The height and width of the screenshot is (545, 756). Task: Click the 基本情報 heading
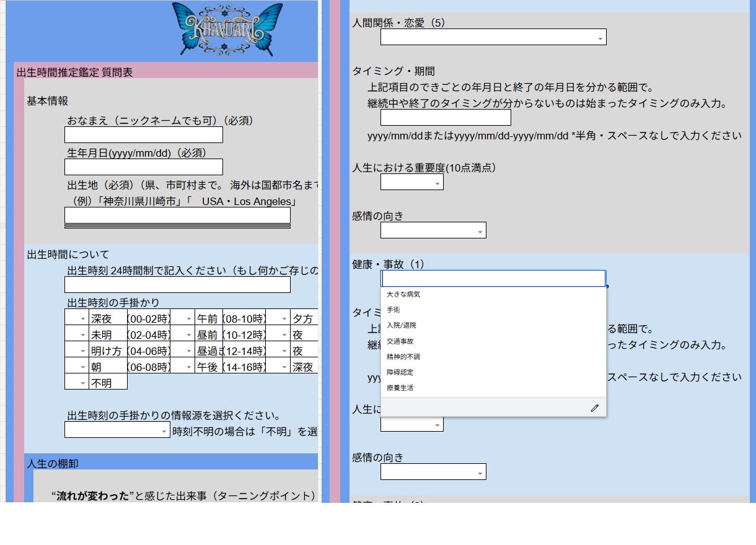point(48,101)
